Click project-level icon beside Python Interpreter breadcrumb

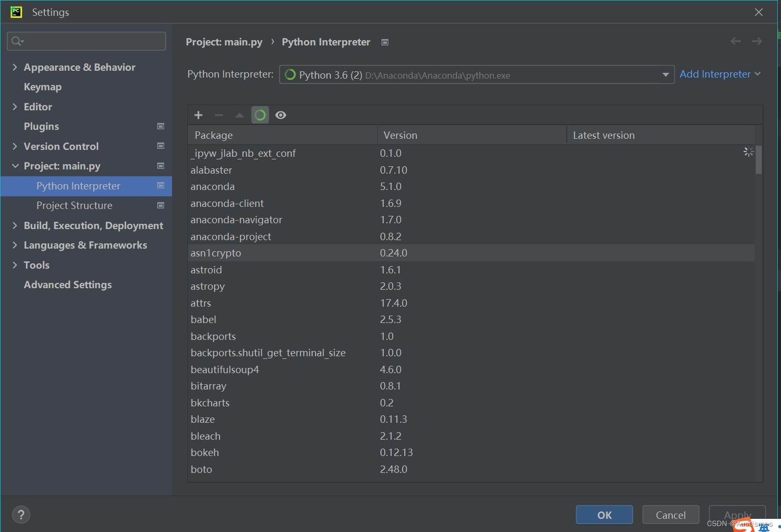[385, 42]
